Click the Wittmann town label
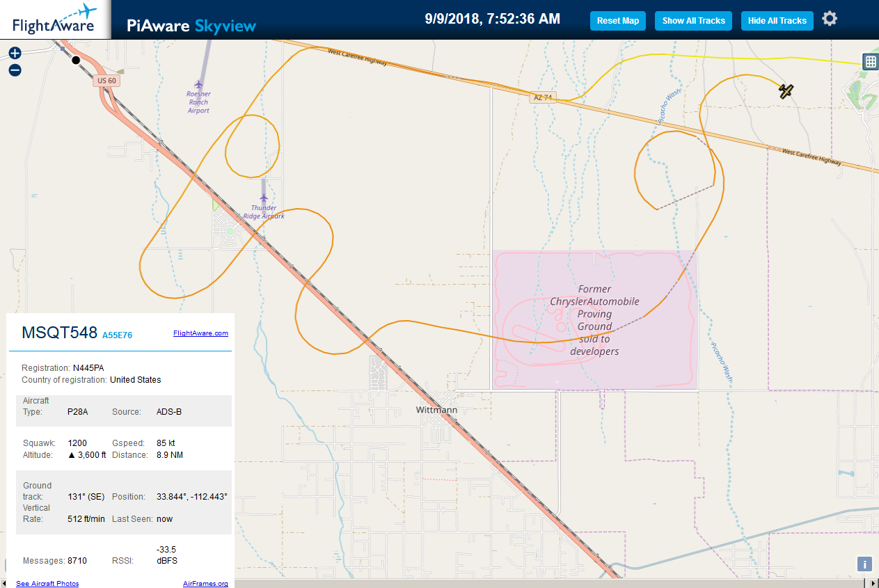This screenshot has width=879, height=588. [436, 410]
